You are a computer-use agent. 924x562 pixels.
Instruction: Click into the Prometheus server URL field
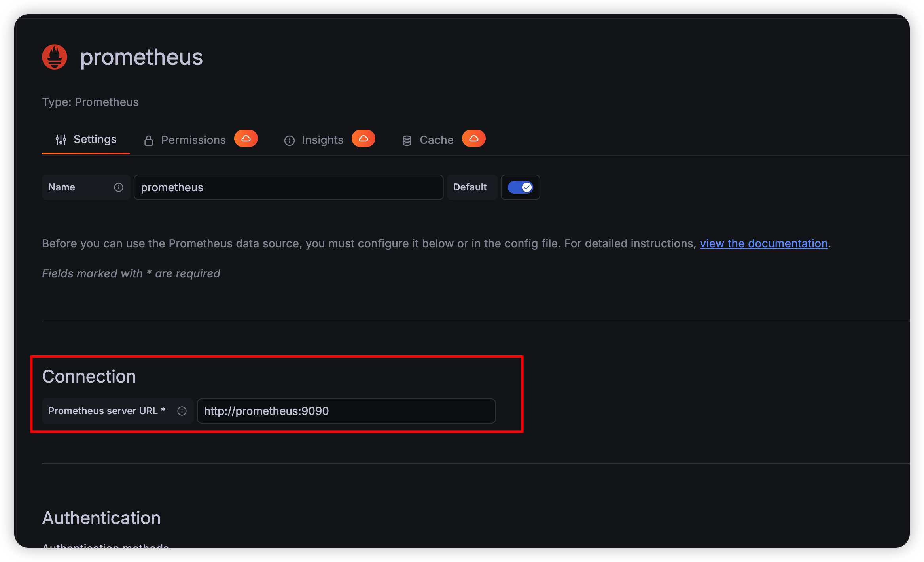pos(346,411)
